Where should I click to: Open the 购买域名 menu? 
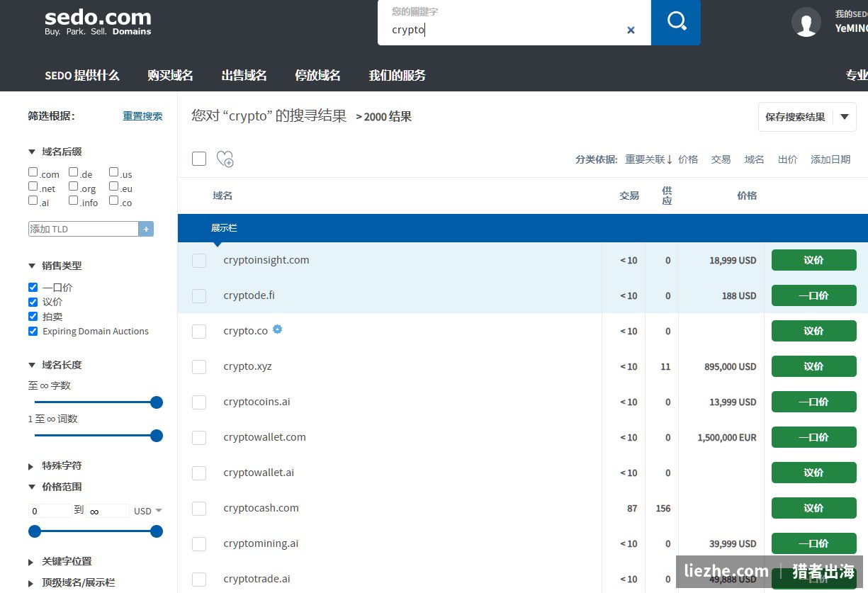170,75
